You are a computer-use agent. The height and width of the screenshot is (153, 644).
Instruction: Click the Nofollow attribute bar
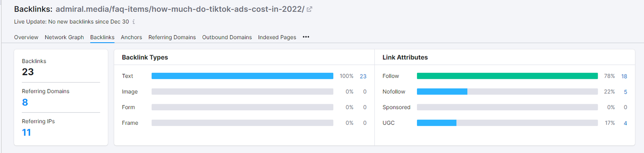click(507, 91)
